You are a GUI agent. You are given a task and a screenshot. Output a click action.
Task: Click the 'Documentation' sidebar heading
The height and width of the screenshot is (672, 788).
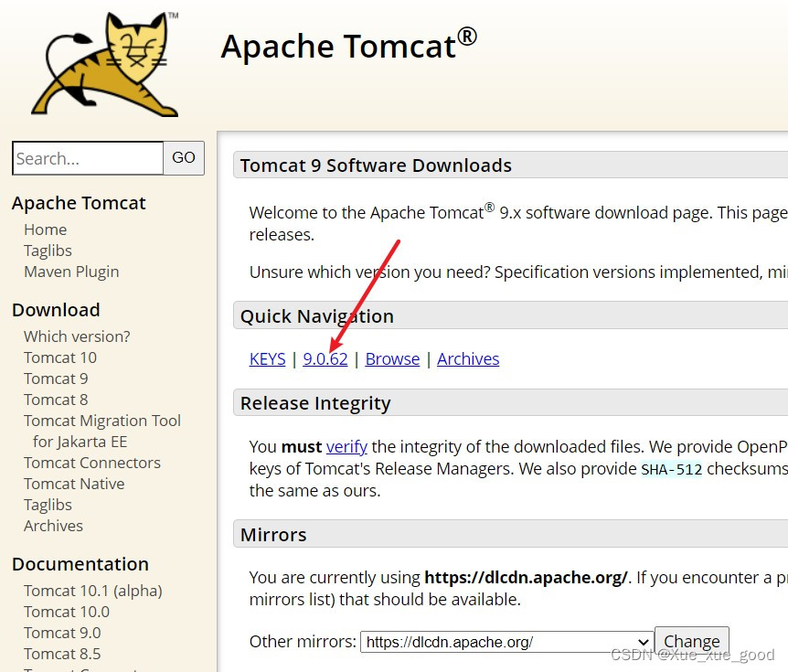pyautogui.click(x=80, y=564)
